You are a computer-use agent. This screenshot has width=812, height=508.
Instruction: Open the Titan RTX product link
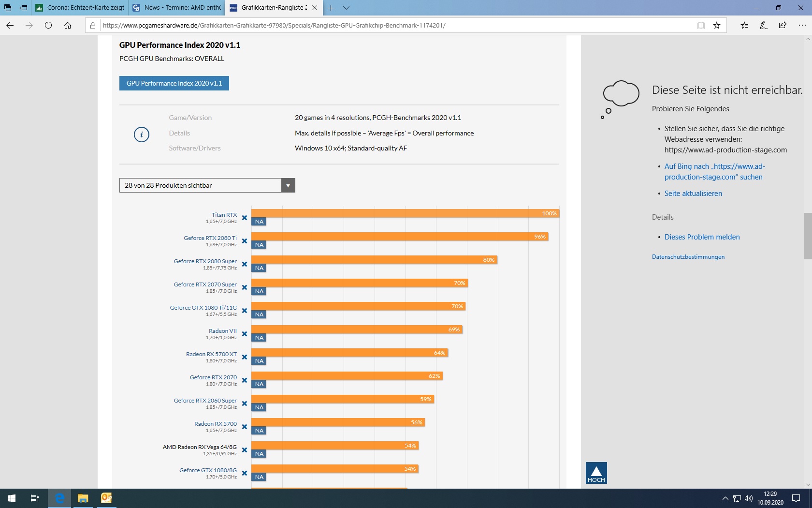click(224, 215)
